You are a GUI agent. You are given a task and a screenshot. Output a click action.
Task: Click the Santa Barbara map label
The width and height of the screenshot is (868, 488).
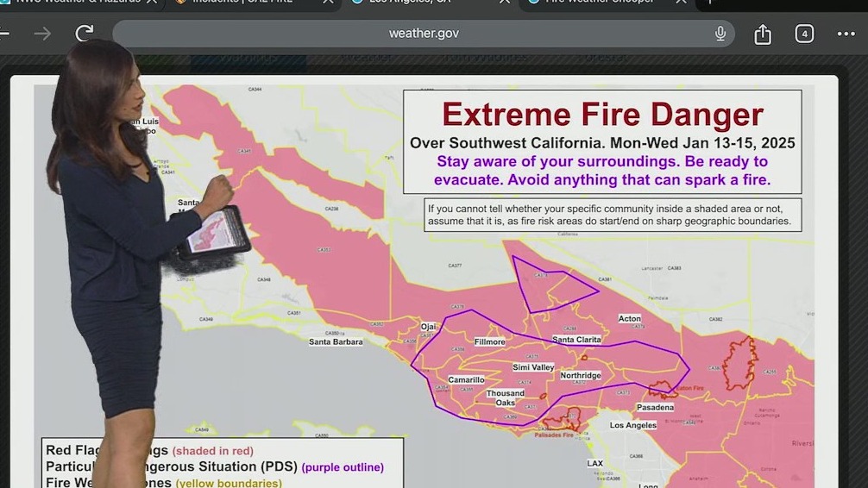(336, 342)
